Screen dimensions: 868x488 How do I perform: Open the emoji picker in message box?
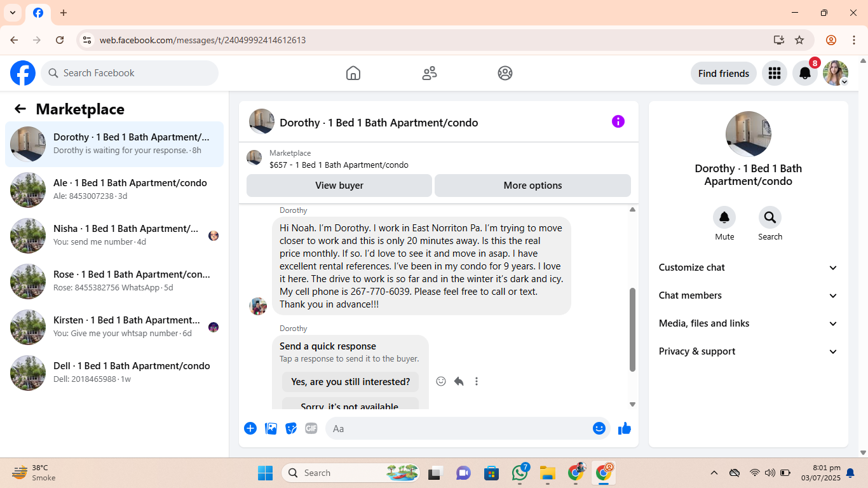pyautogui.click(x=599, y=428)
